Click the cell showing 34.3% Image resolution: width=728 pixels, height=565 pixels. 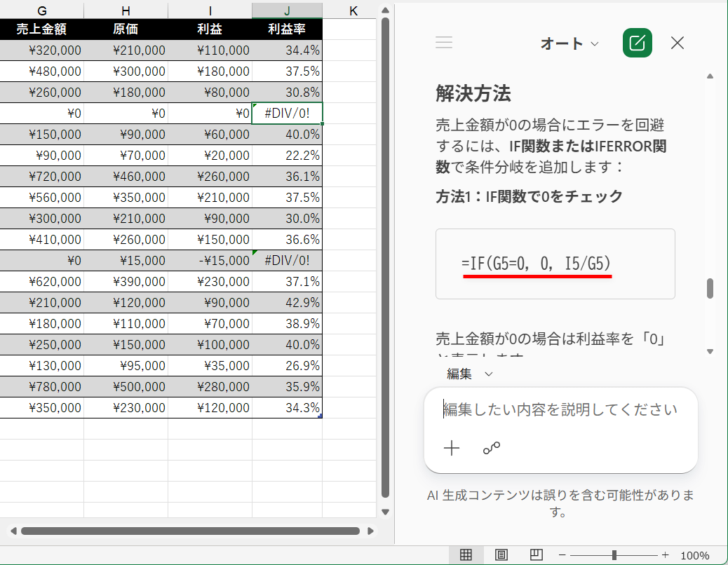tap(287, 407)
